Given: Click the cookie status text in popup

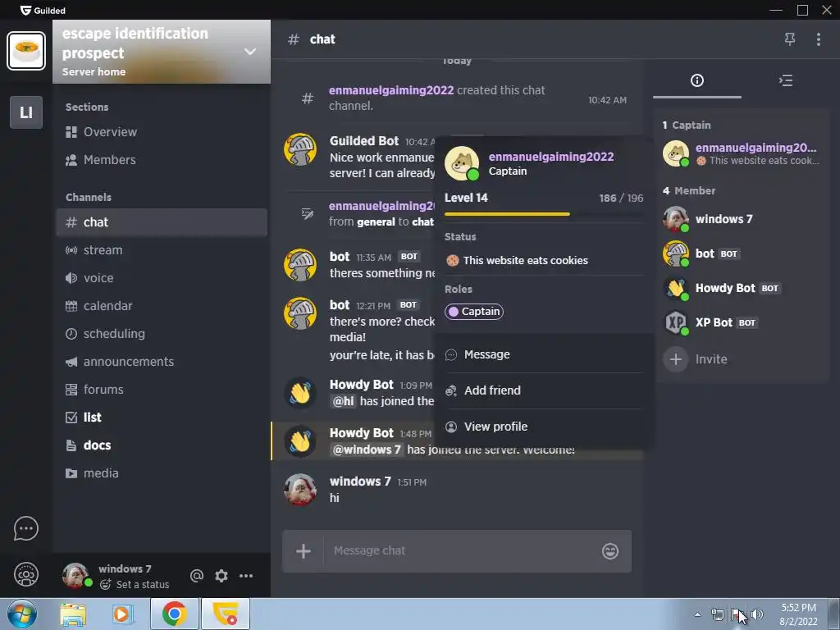Looking at the screenshot, I should [x=526, y=261].
